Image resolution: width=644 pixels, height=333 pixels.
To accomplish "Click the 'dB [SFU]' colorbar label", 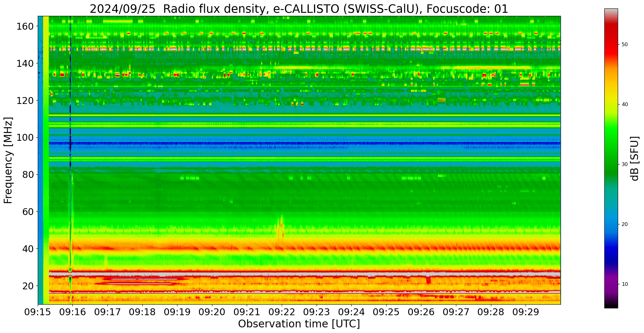I will [x=635, y=158].
